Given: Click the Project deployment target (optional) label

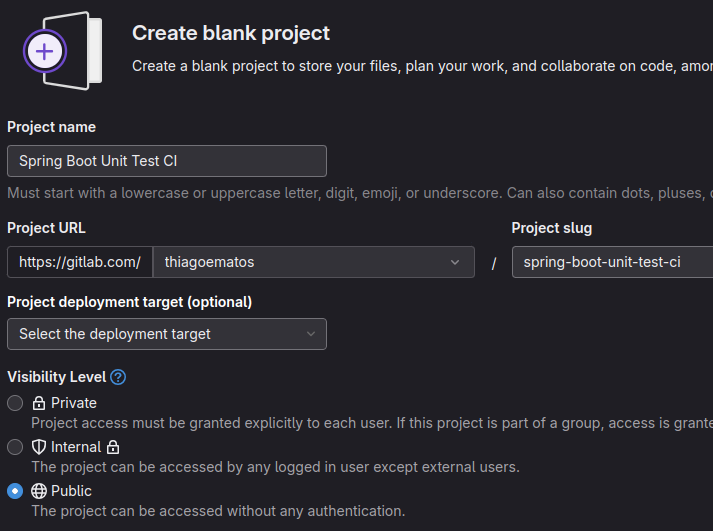Looking at the screenshot, I should [x=130, y=302].
